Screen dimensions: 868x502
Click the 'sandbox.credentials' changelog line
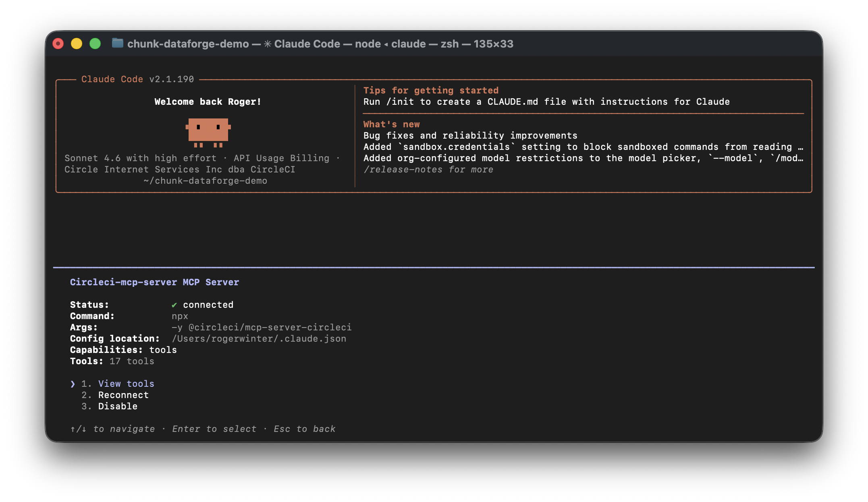pos(583,147)
